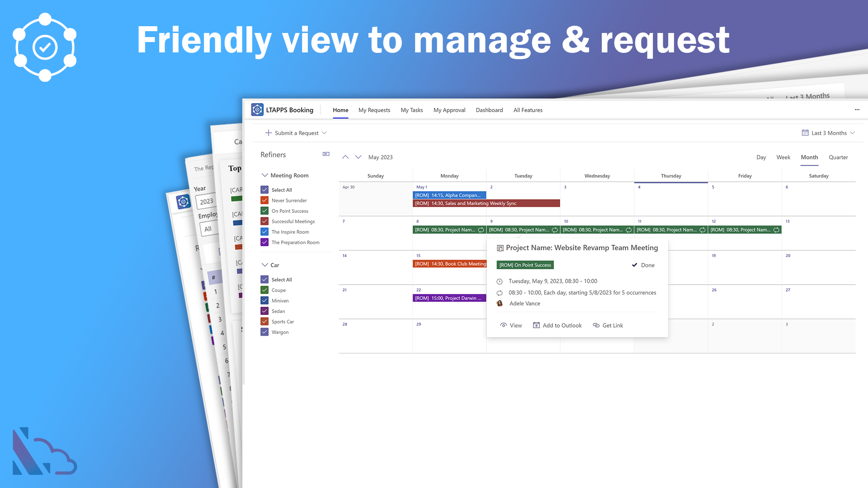Open the more options ellipsis menu
The height and width of the screenshot is (488, 868).
(x=857, y=110)
